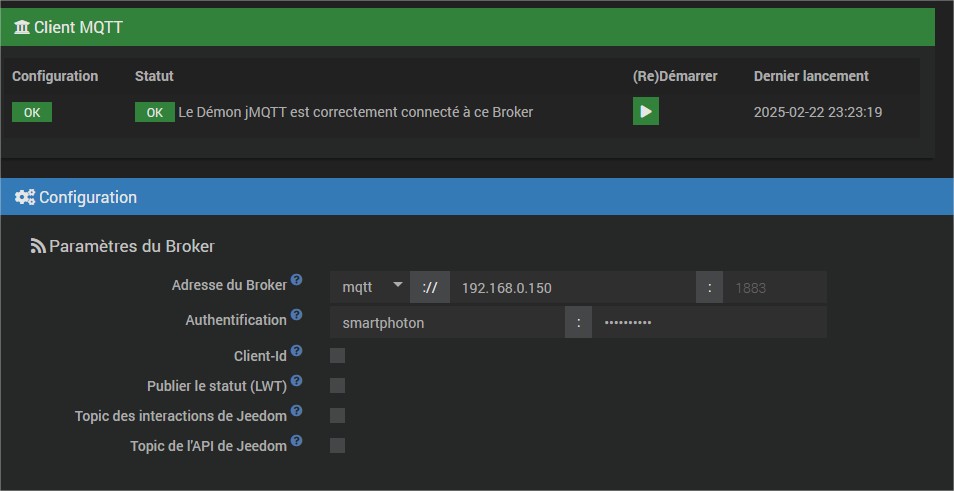Viewport: 954px width, 491px height.
Task: Click the broker IP address field
Action: (572, 287)
